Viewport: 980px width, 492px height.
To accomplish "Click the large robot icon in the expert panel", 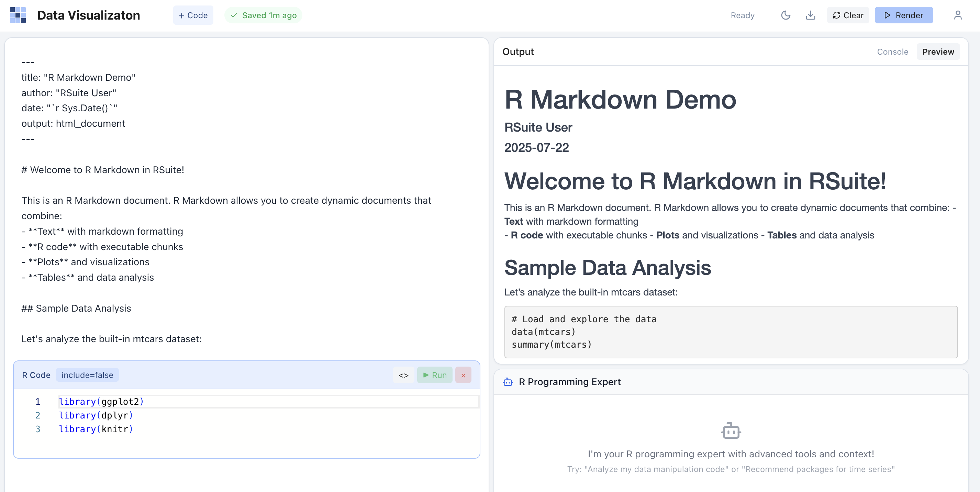I will point(731,430).
